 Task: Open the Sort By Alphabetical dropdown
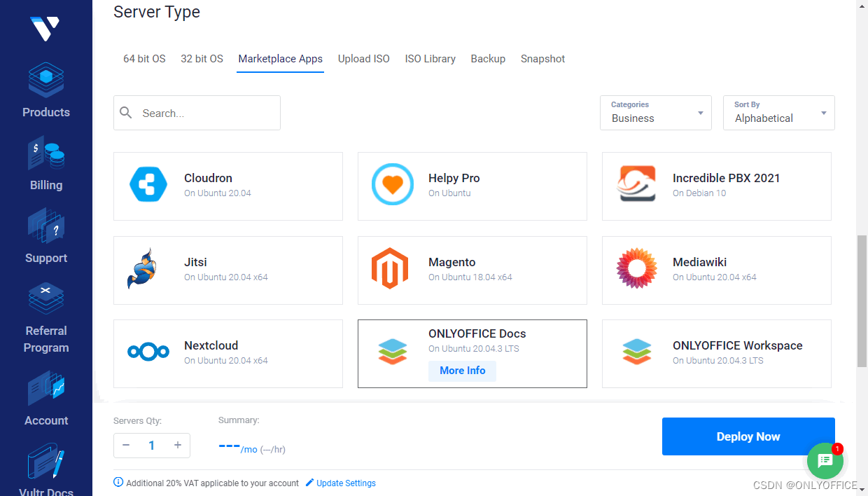tap(779, 113)
